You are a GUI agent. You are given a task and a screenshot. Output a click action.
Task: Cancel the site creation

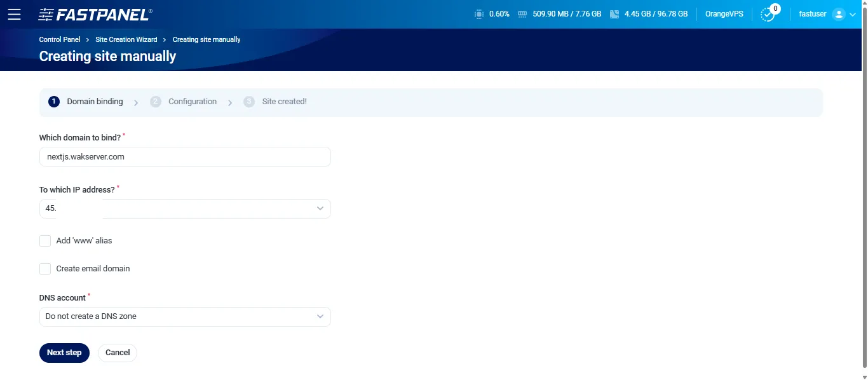[117, 353]
